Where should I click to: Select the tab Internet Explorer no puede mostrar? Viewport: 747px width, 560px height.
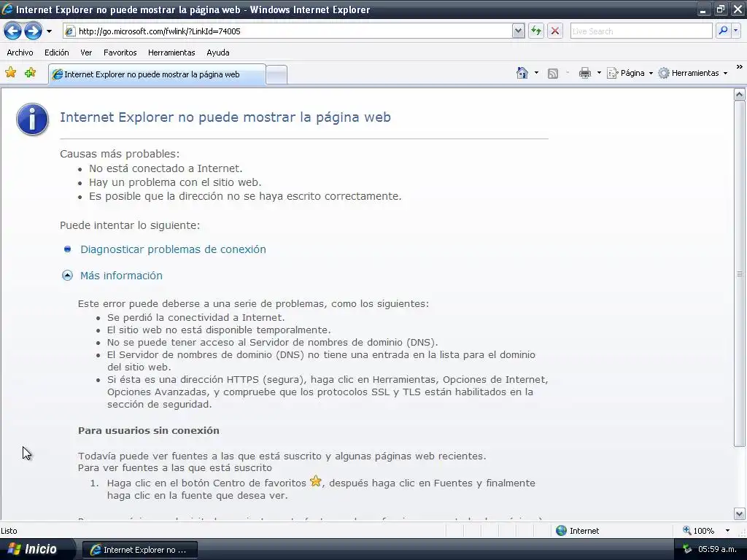coord(158,74)
